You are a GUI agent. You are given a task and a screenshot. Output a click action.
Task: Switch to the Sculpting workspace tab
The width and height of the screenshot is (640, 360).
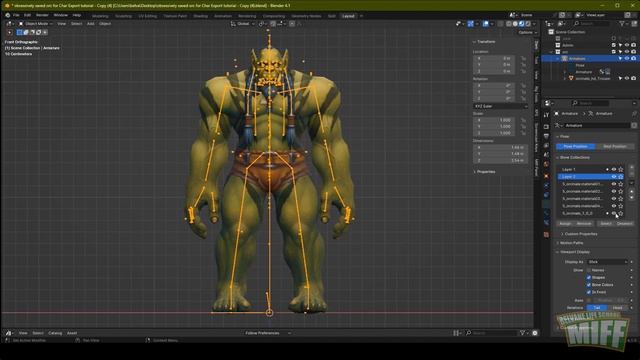pos(123,16)
